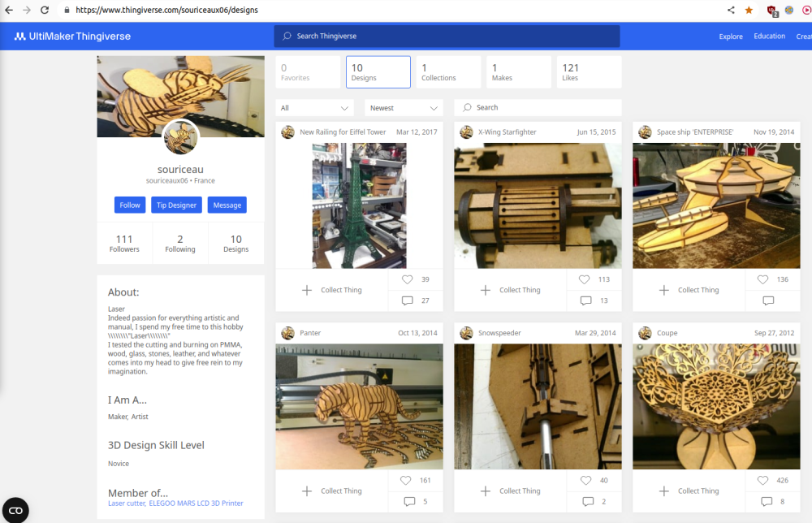
Task: Switch to the 0 Favorites tab
Action: coord(308,72)
